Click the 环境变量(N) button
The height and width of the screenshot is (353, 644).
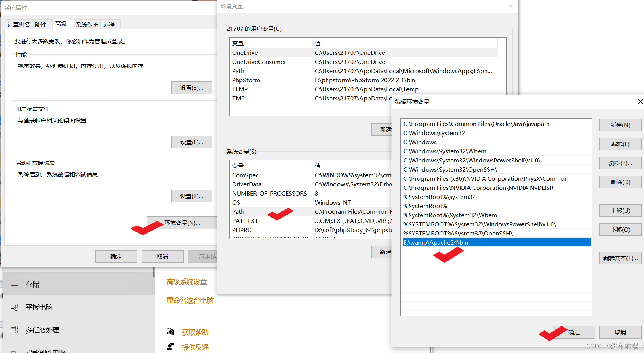182,223
